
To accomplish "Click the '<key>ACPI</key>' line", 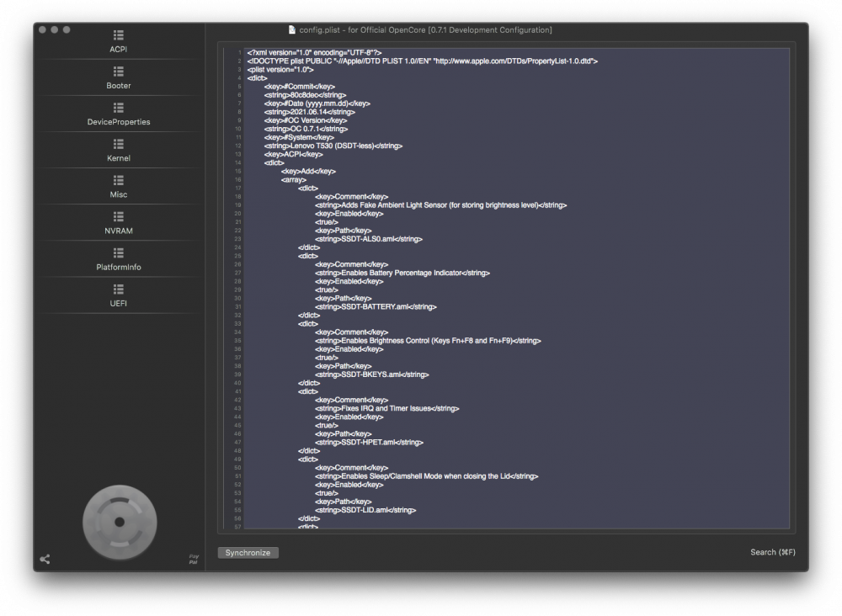I will (293, 155).
